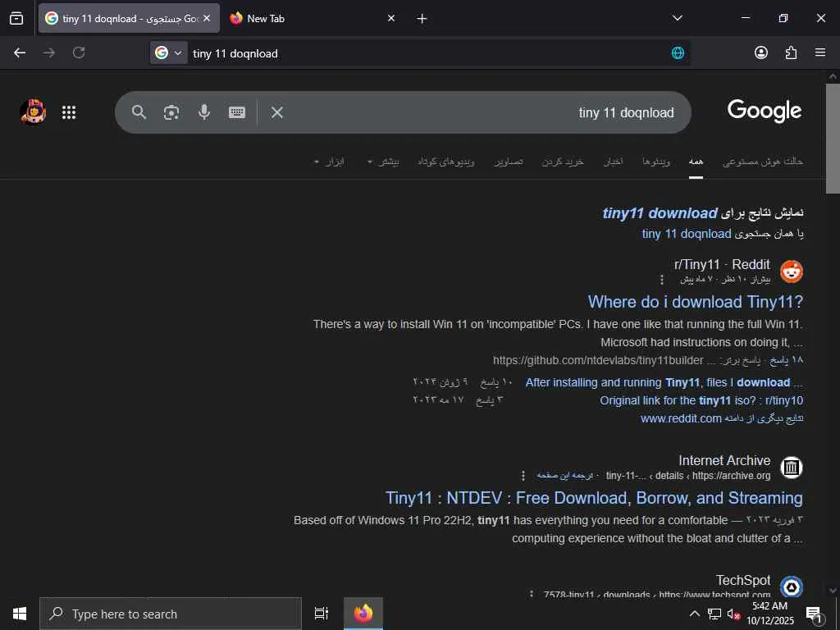Open Firefox View icon in tab strip
This screenshot has height=630, width=840.
tap(16, 18)
